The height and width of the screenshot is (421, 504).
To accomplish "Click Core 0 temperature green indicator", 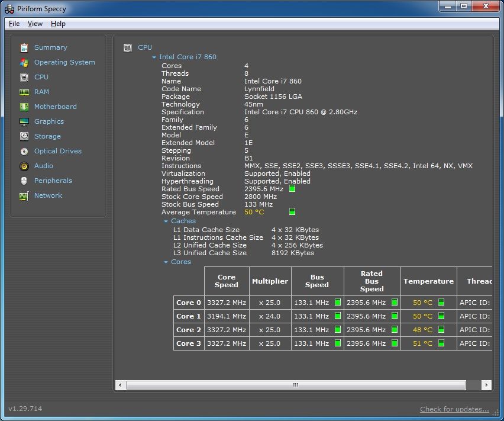I will 441,302.
